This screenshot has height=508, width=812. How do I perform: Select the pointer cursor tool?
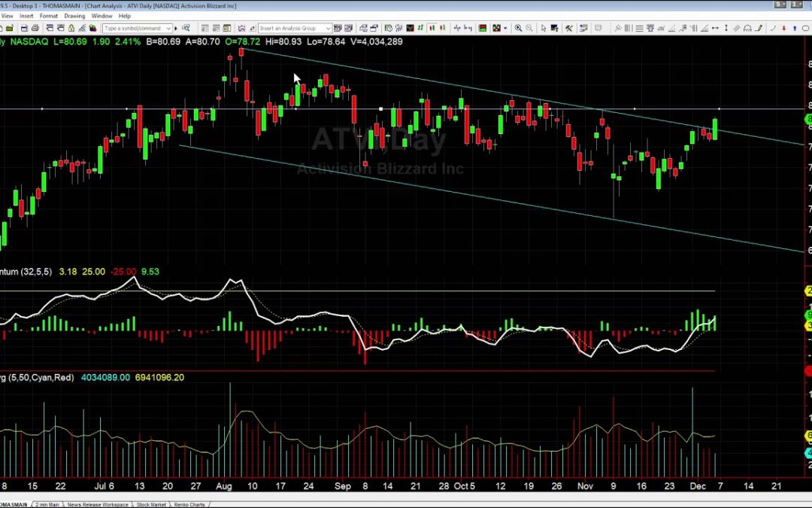coord(544,29)
